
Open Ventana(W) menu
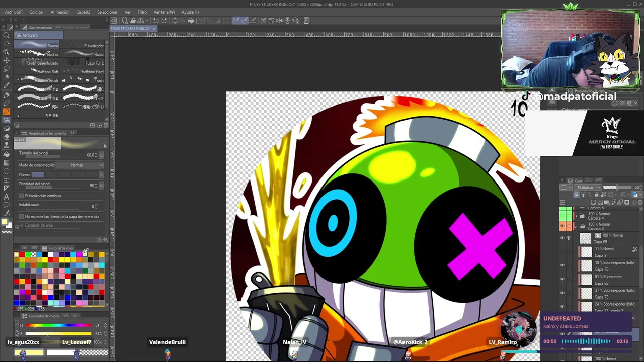coord(164,12)
